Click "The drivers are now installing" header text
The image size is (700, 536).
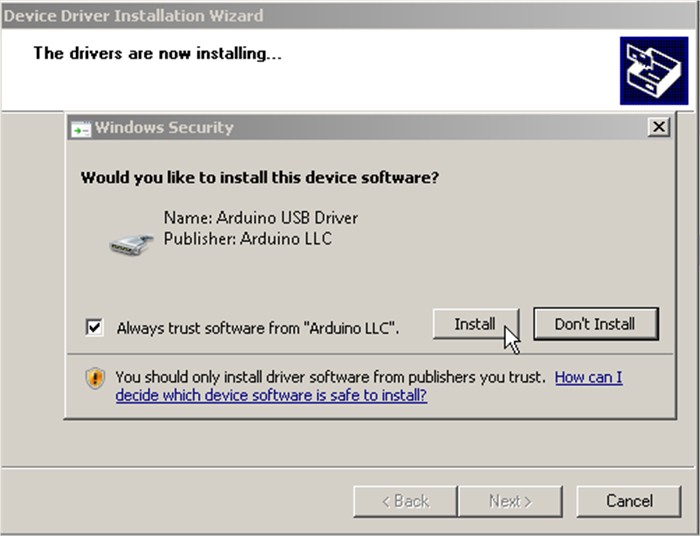(157, 53)
